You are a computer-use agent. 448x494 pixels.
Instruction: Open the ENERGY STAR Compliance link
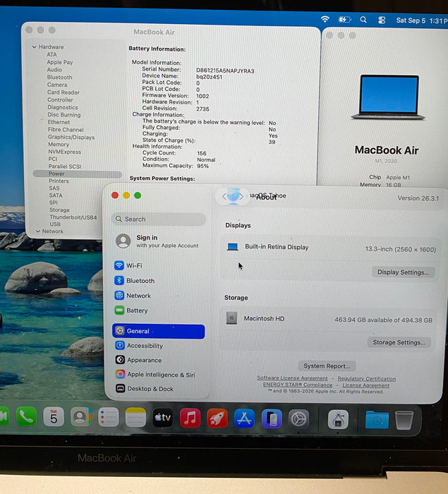(x=298, y=385)
